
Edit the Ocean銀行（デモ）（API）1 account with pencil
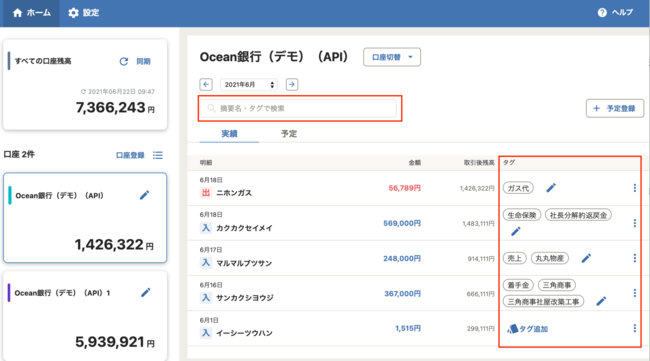[146, 293]
